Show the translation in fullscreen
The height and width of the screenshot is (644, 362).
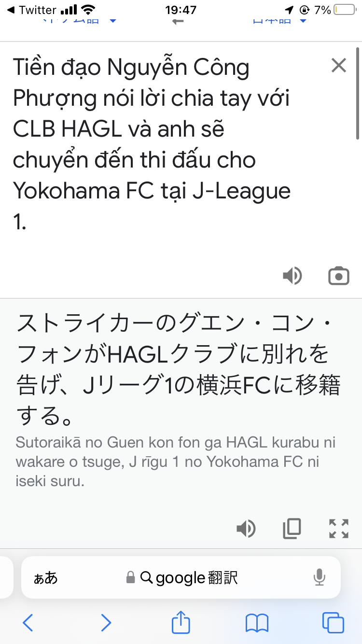tap(338, 529)
